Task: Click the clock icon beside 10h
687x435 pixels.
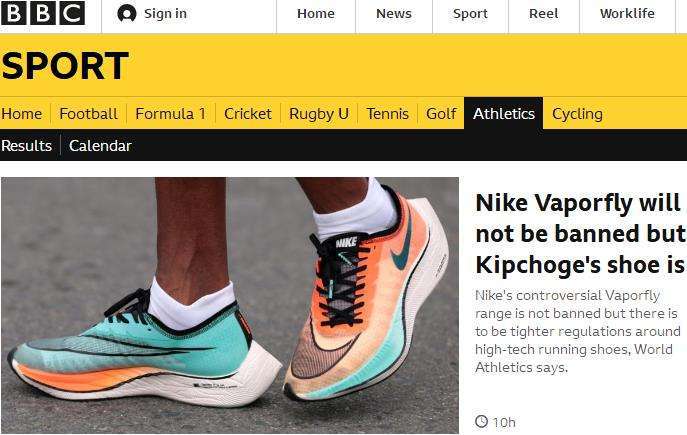Action: point(481,422)
